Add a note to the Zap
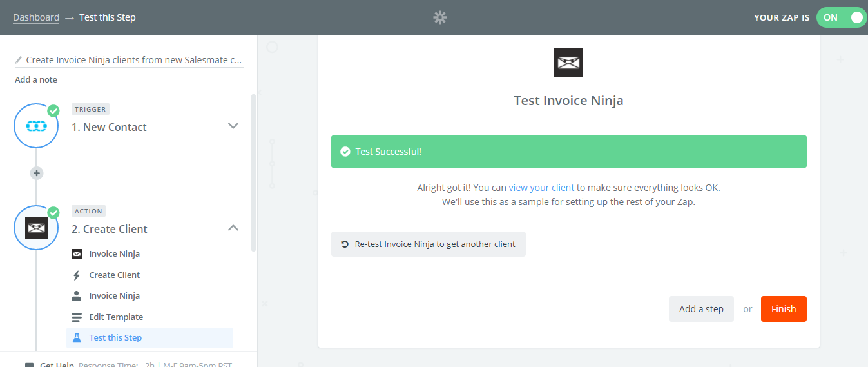Screen dimensions: 868x367 coord(36,79)
